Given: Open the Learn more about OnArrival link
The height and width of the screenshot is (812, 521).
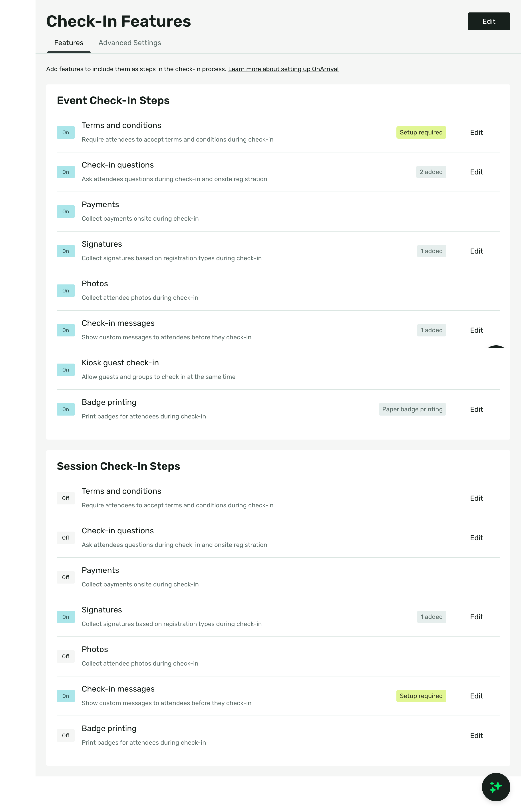Looking at the screenshot, I should click(x=283, y=69).
